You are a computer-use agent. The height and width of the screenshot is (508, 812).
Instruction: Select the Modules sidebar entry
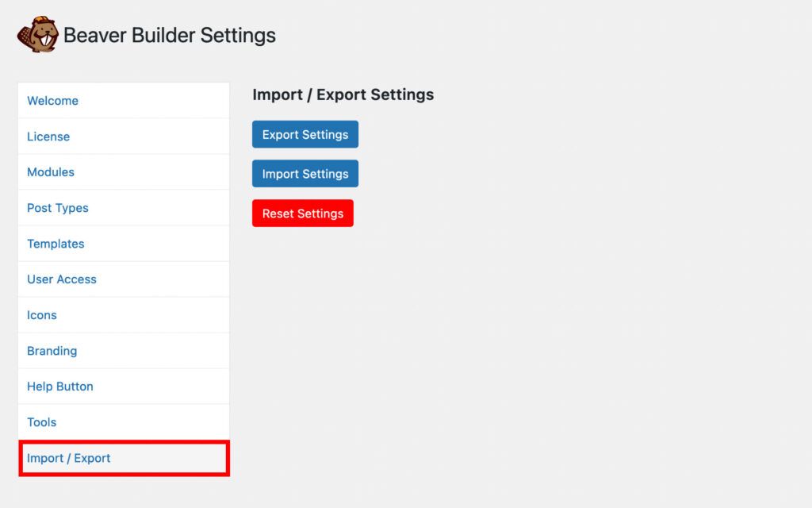click(51, 171)
